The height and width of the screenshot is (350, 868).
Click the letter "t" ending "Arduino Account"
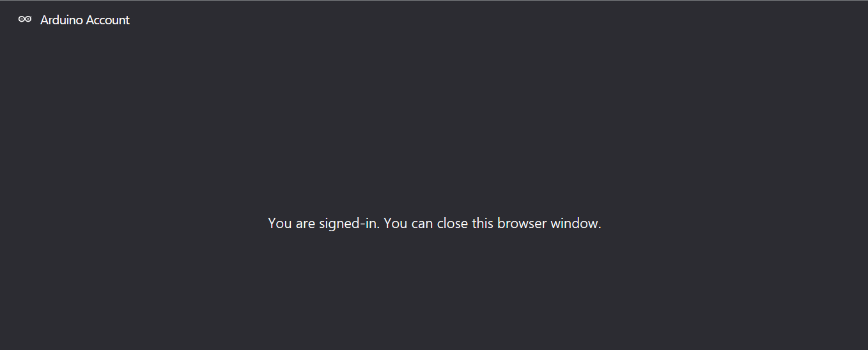click(x=128, y=20)
